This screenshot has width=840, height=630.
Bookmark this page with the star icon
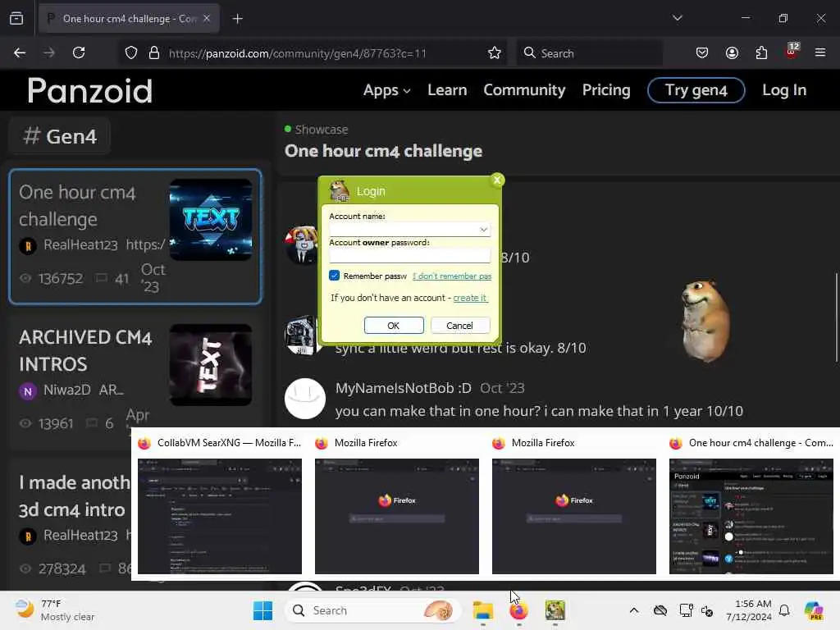tap(495, 53)
